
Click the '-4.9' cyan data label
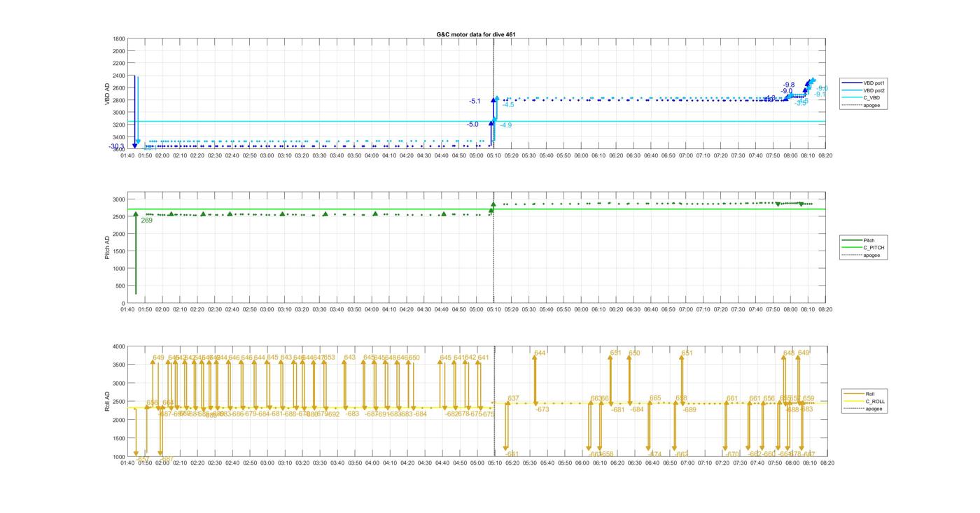505,125
